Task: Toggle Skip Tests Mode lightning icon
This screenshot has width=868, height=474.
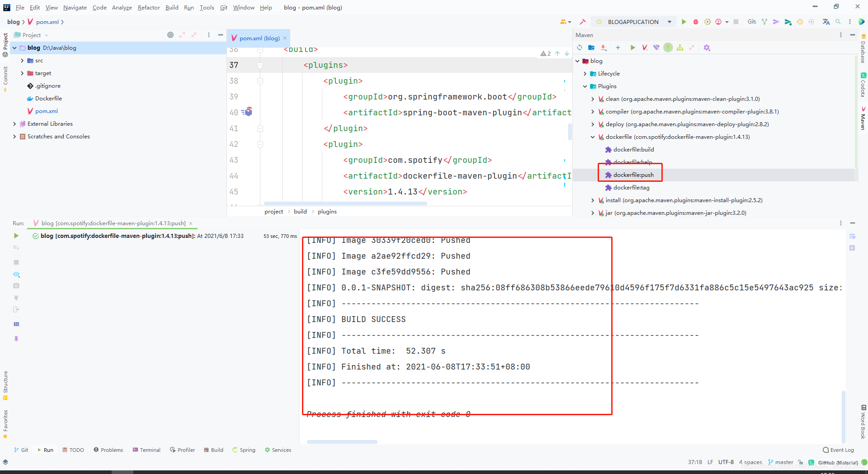Action: click(668, 47)
